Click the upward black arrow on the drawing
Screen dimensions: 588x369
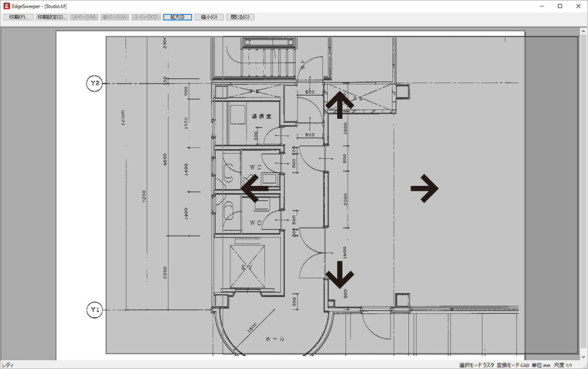click(340, 105)
